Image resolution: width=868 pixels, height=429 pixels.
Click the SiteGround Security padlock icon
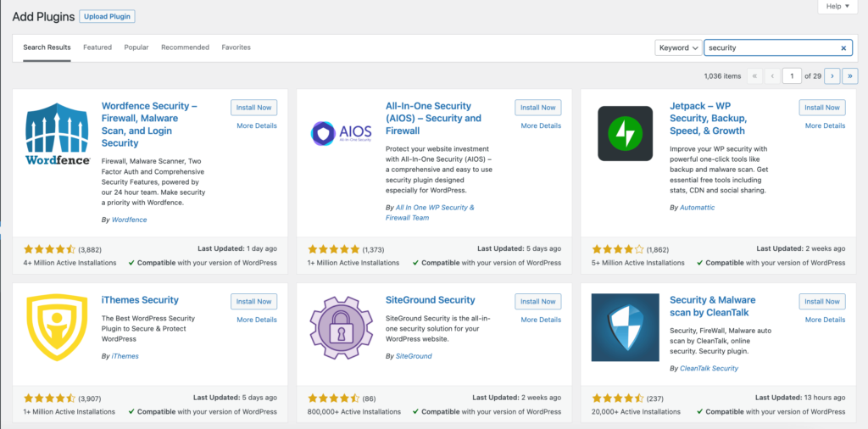[342, 328]
